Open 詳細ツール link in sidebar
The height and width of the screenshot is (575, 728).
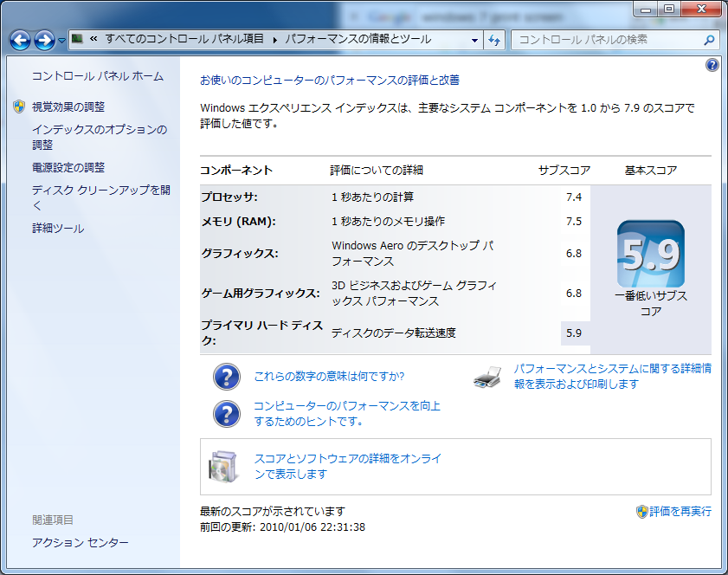58,229
